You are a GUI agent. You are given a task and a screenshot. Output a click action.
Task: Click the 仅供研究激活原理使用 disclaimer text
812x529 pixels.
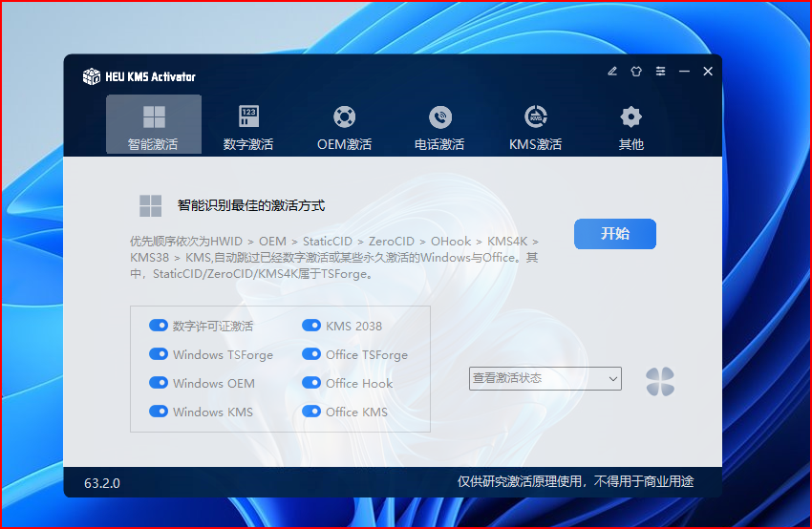click(x=575, y=482)
